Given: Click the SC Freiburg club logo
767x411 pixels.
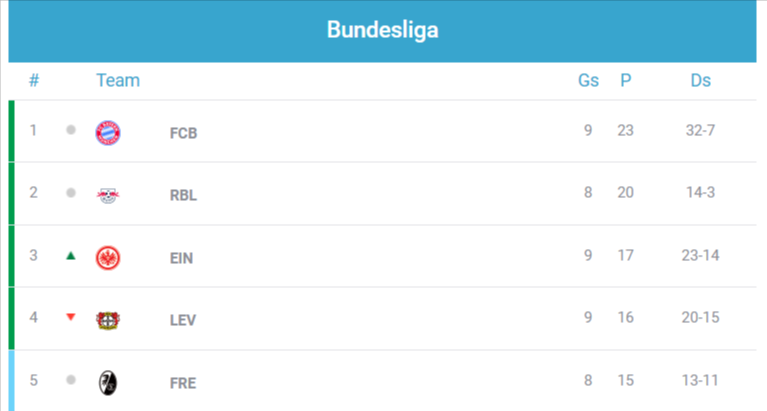Looking at the screenshot, I should (x=108, y=382).
